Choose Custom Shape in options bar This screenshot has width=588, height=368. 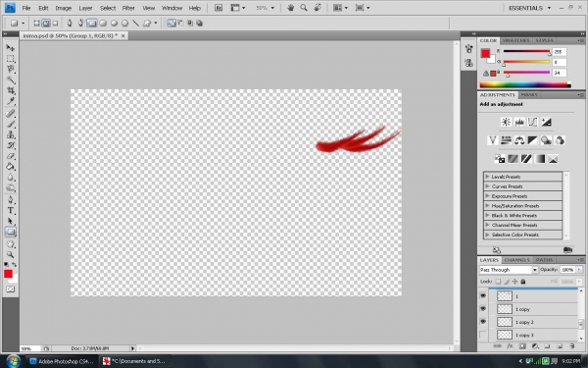147,24
